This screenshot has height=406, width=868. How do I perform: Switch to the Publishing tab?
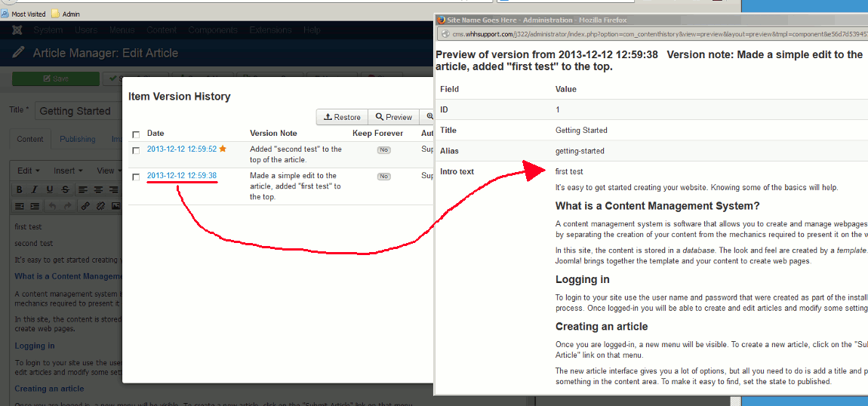pyautogui.click(x=78, y=140)
